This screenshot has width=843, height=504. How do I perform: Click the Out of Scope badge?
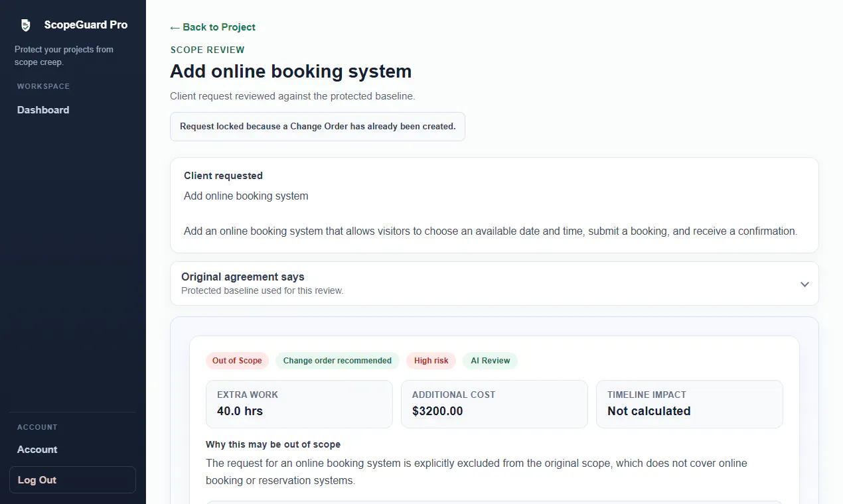click(x=237, y=361)
